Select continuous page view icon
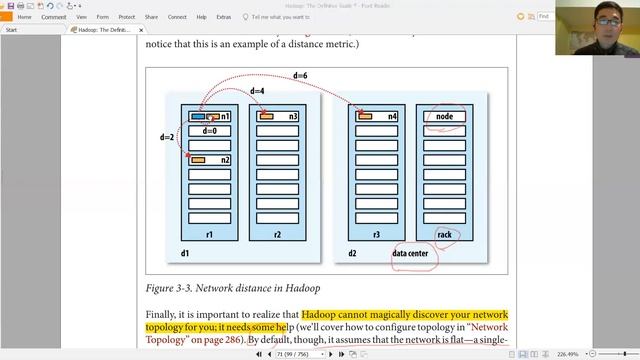Viewport: 640px width, 360px height. click(x=523, y=354)
